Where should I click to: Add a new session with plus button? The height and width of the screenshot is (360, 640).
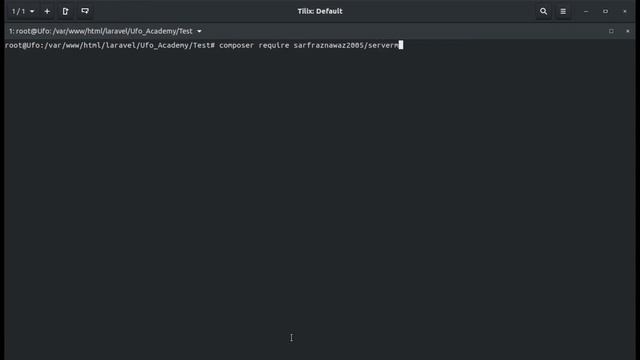pyautogui.click(x=47, y=11)
